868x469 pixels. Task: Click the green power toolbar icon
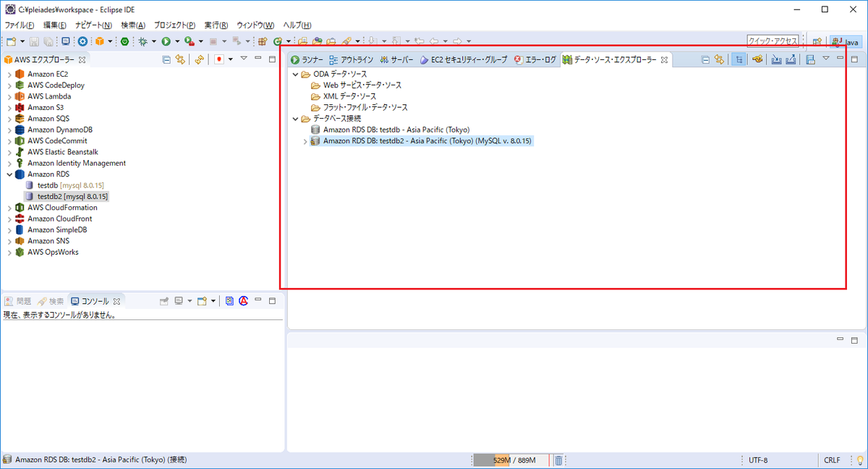pos(125,42)
